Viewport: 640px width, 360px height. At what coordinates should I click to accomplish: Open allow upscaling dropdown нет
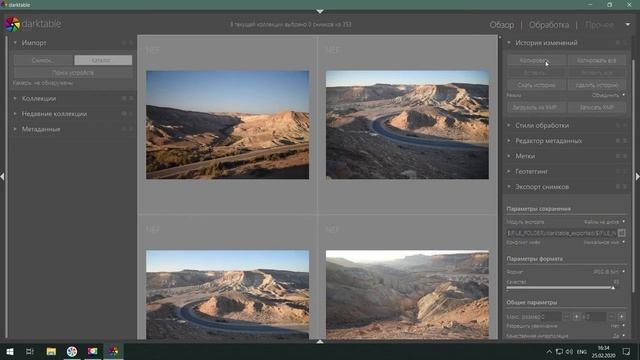[x=618, y=326]
